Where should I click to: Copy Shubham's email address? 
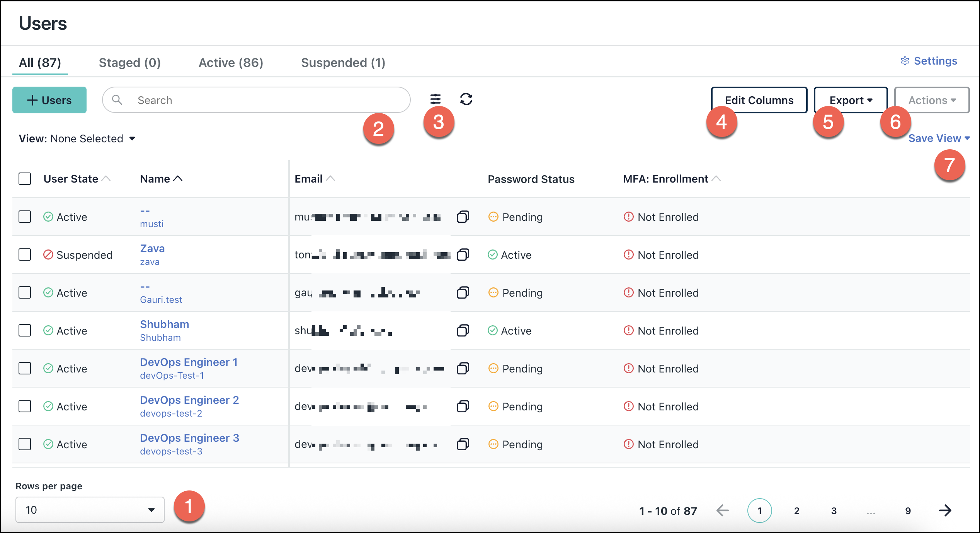click(463, 330)
